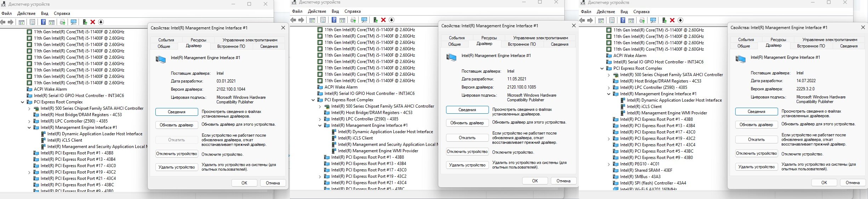Click Обновить драйвер in the dialog dated 14.07.2022
868x199 pixels.
(756, 125)
